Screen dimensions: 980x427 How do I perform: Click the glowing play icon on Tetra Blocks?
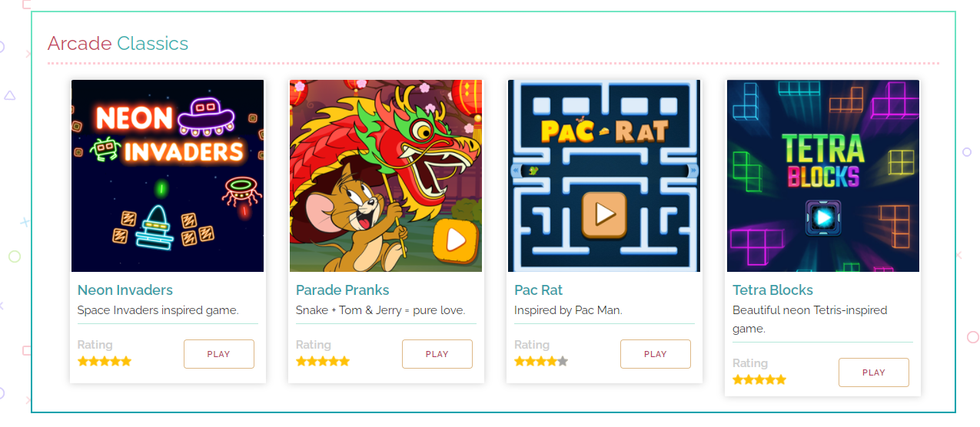[822, 218]
